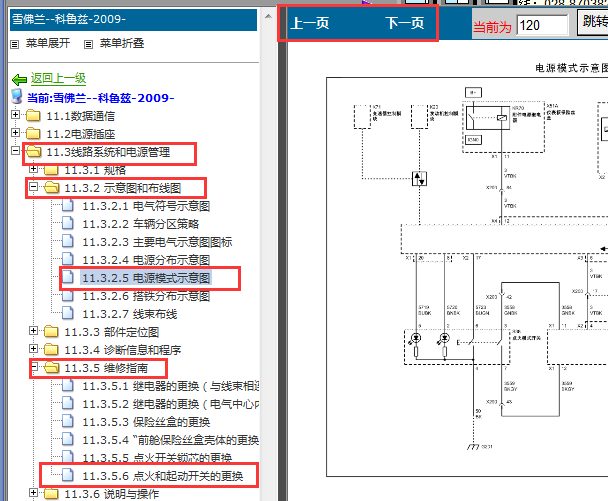Image resolution: width=608 pixels, height=501 pixels.
Task: Click the 11.3.5 维修指南 folder icon
Action: click(x=52, y=368)
